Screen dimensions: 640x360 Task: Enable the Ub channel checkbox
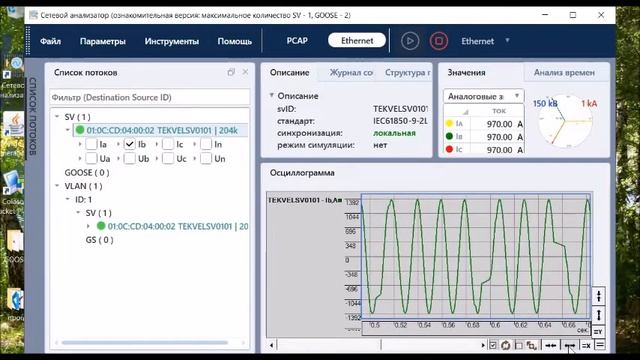point(130,158)
